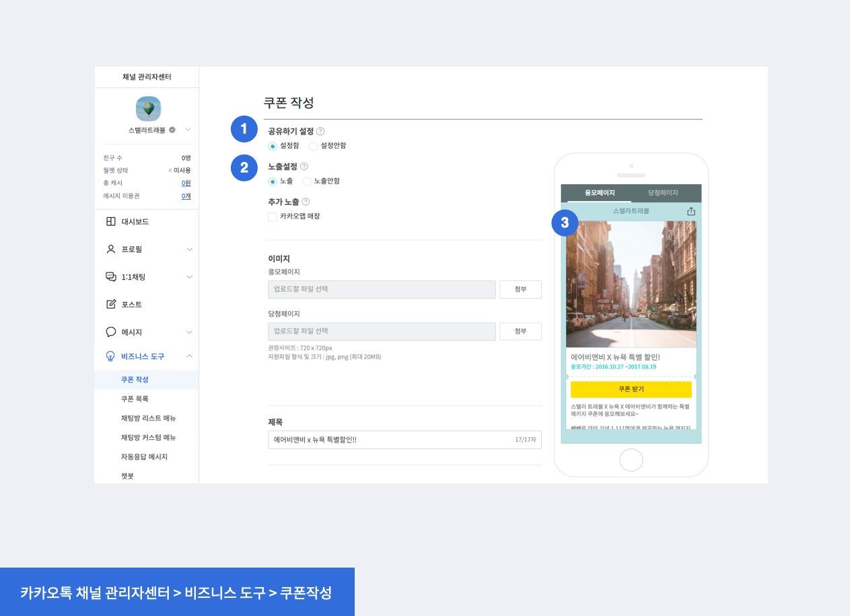Enable the 카카오맵 매장 checkbox
Screen dimensions: 850x616
click(x=273, y=217)
